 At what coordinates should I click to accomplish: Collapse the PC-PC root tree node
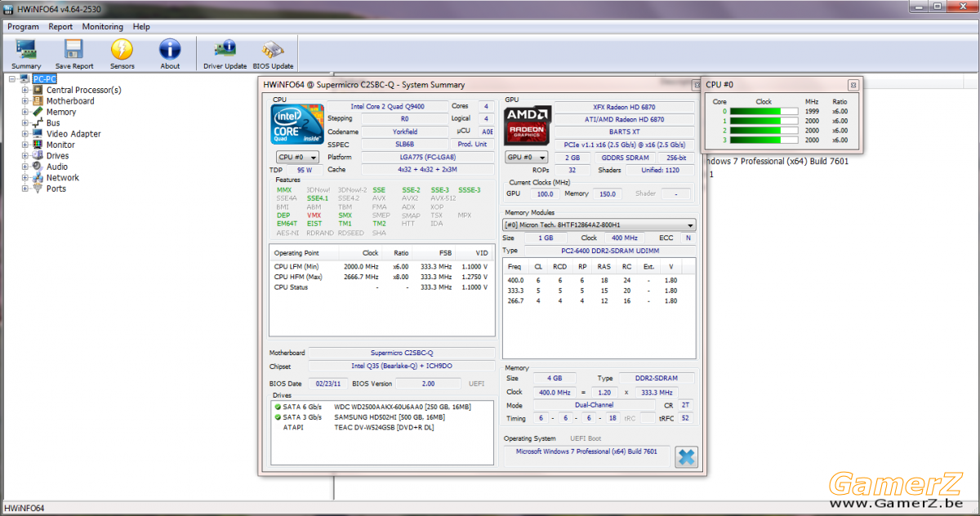click(12, 79)
